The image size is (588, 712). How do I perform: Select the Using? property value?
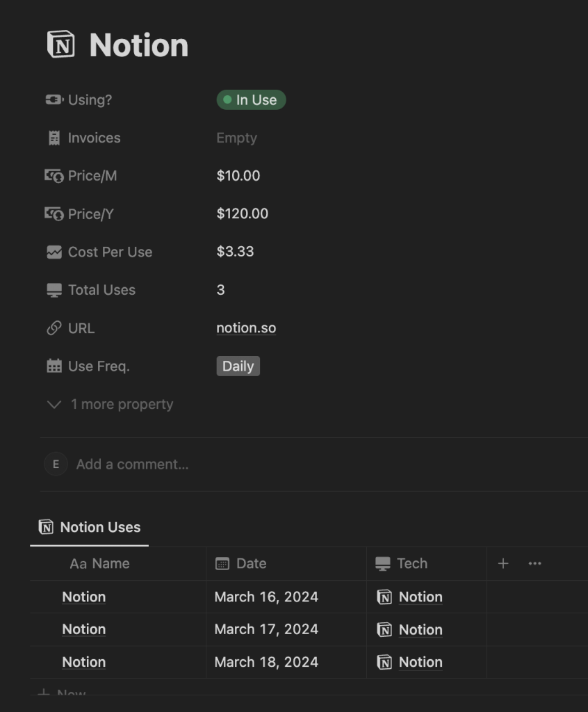[251, 99]
